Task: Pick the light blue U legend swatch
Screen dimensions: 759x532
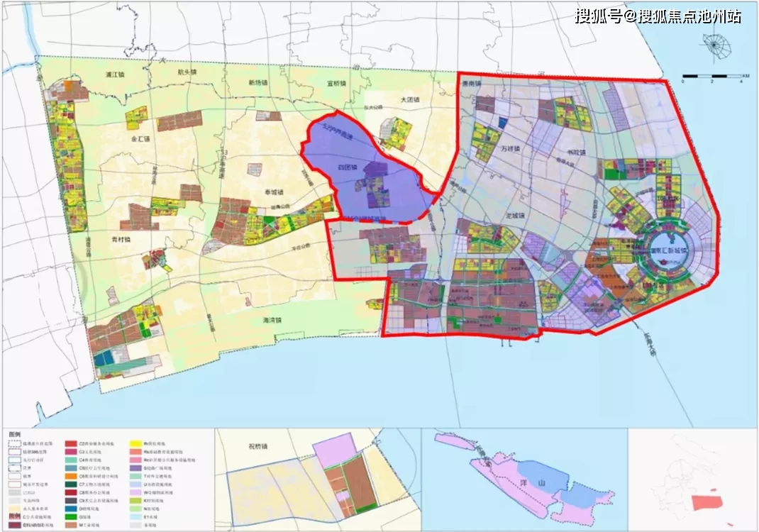Action: [x=135, y=484]
